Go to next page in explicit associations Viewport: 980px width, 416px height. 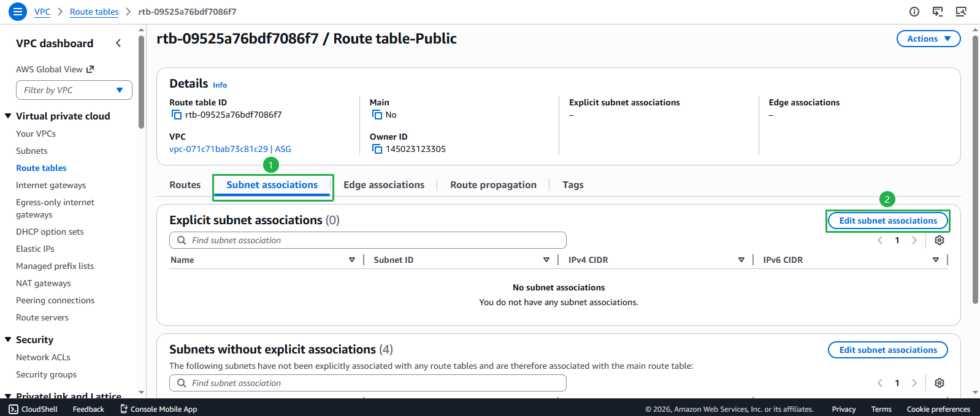click(x=914, y=240)
